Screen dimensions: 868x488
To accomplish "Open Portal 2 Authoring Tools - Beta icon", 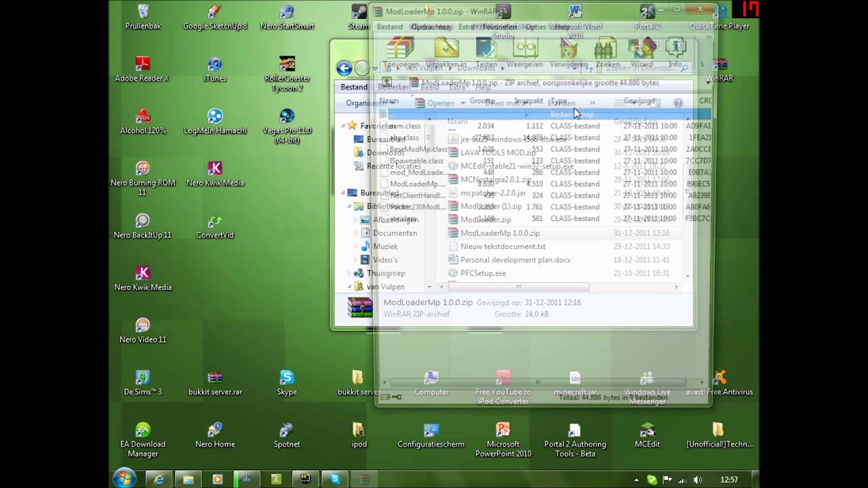I will point(575,440).
